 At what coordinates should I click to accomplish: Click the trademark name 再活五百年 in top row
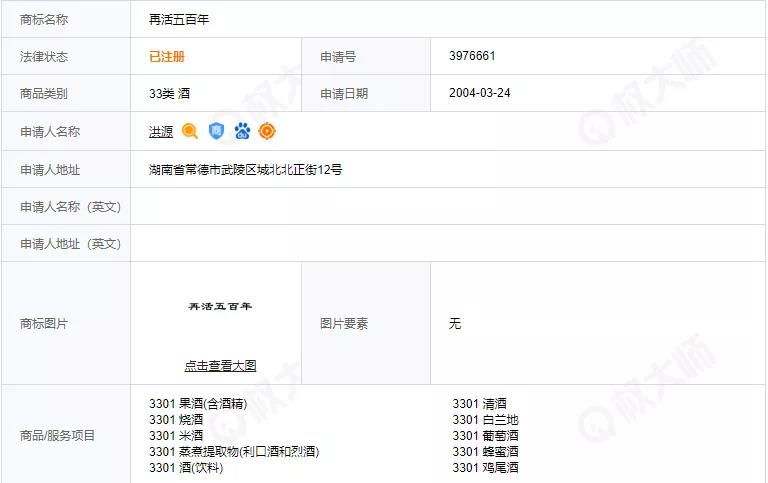point(179,19)
